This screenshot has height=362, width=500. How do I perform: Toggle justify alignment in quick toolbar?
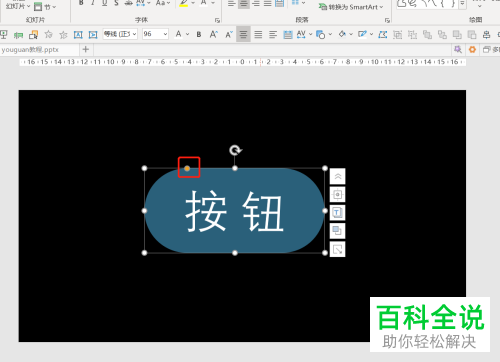click(x=258, y=34)
